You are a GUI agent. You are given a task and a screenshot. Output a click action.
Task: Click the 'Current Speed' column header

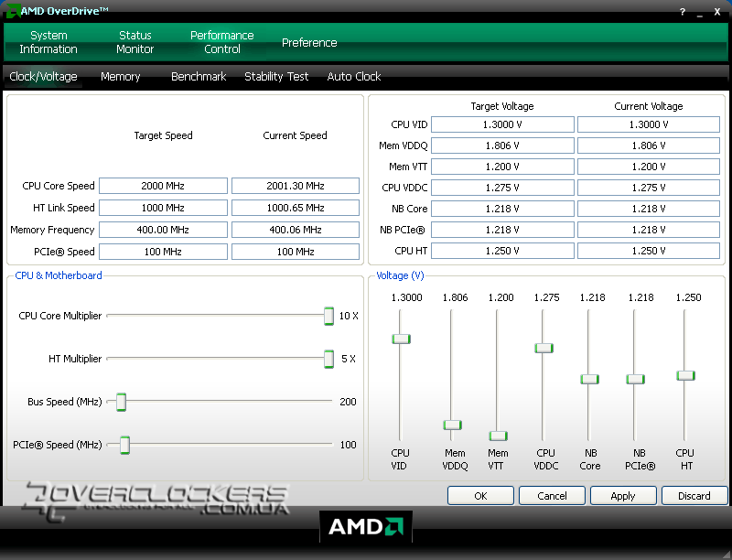[295, 135]
